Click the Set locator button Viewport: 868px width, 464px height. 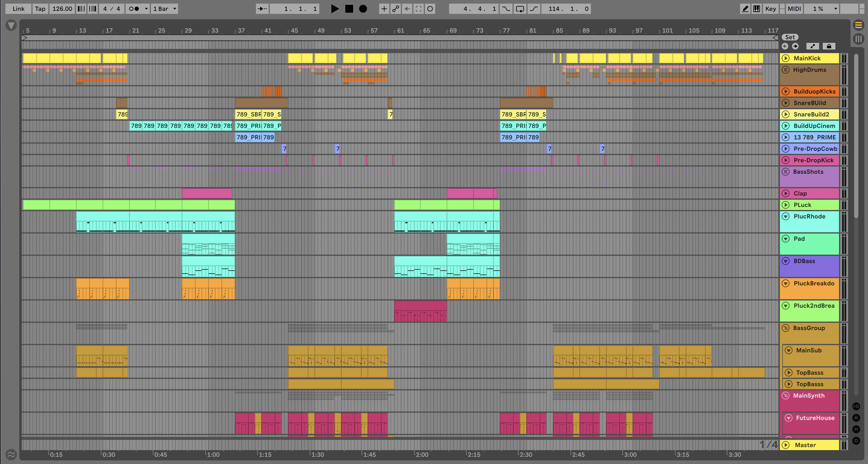pyautogui.click(x=790, y=37)
